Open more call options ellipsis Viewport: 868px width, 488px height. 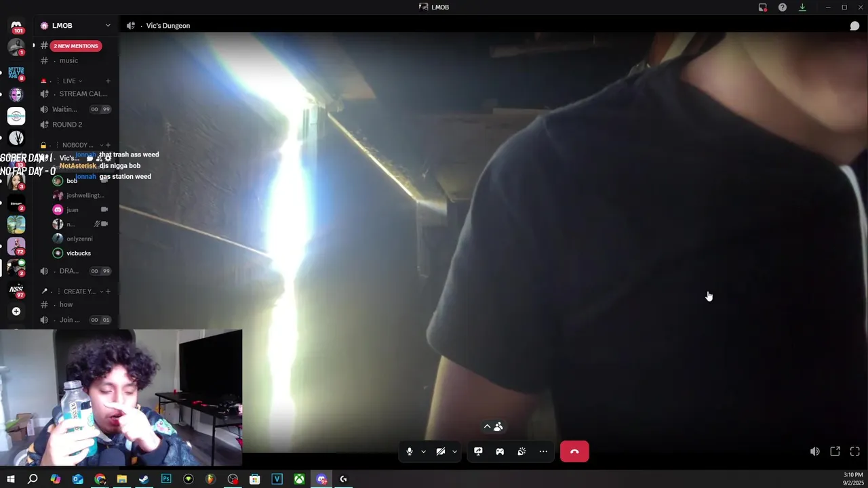[543, 451]
